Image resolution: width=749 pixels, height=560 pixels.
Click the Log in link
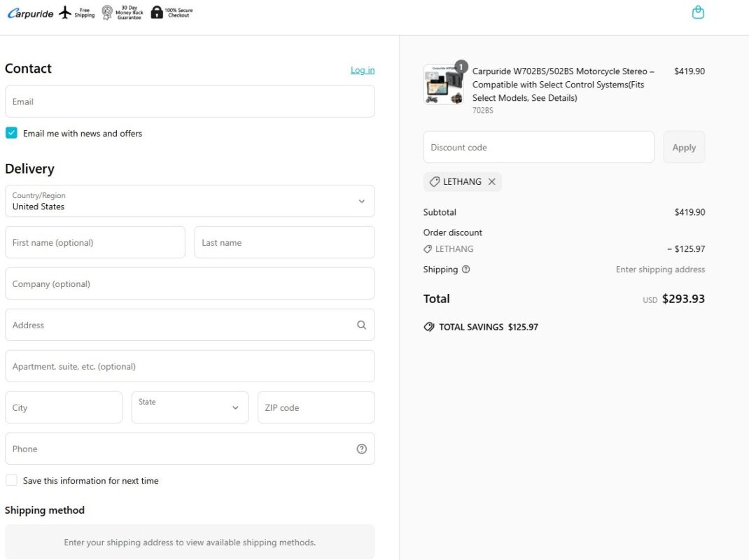point(362,70)
